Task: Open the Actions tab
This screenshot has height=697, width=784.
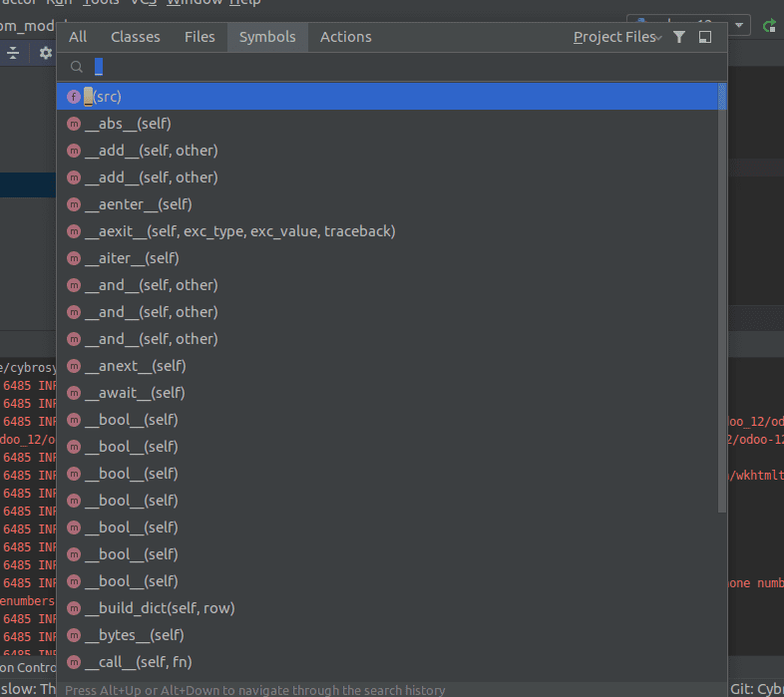Action: (346, 37)
